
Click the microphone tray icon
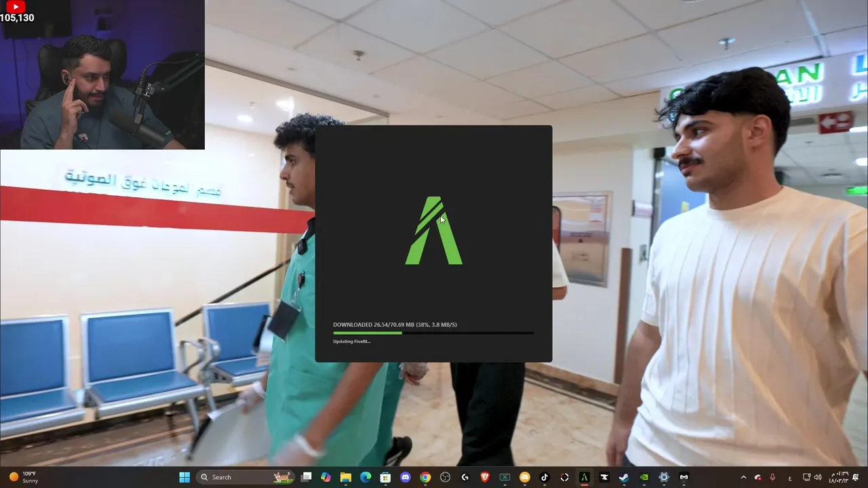point(772,477)
